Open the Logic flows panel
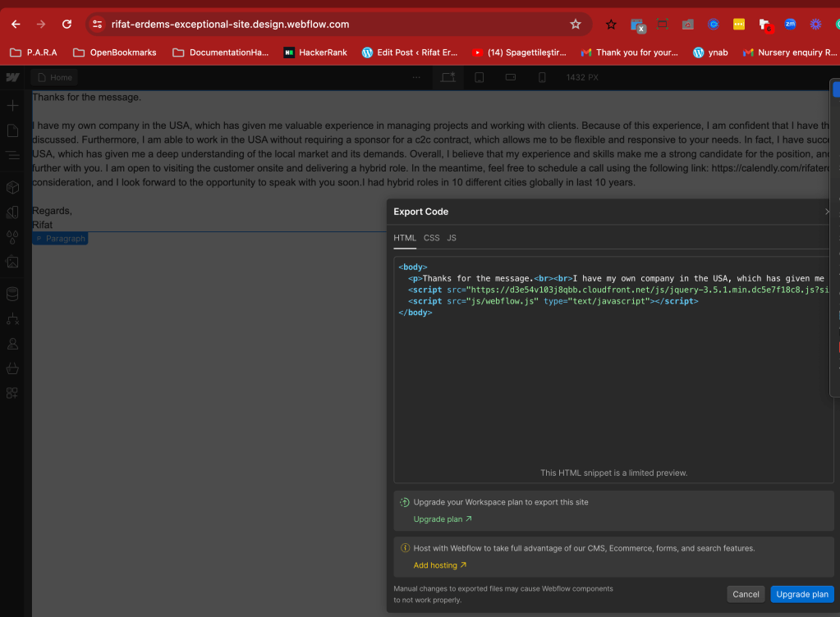The width and height of the screenshot is (840, 617). [12, 319]
